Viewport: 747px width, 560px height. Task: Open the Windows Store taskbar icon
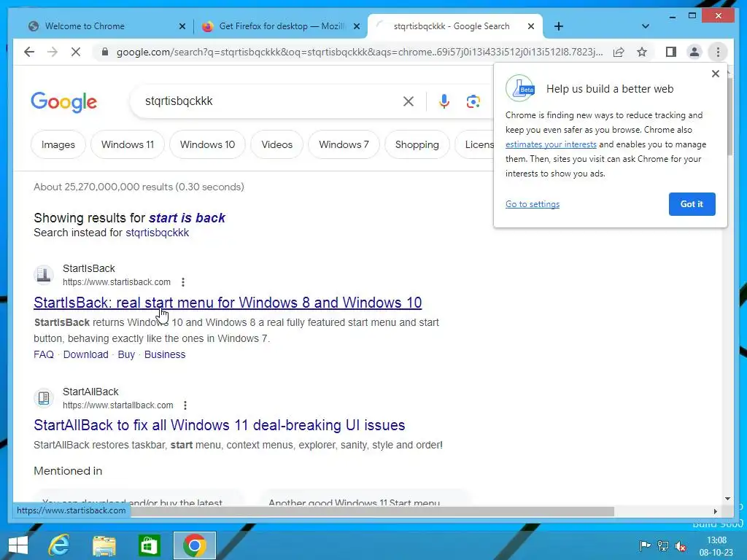(149, 545)
